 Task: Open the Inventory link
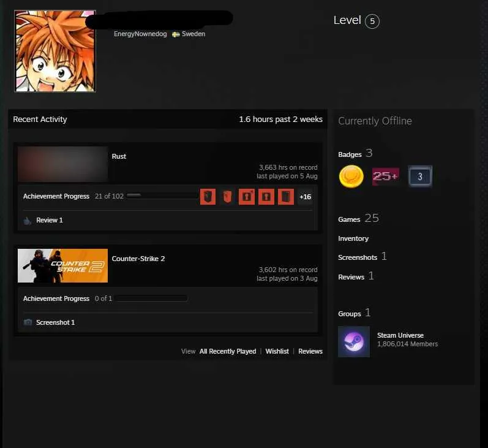click(353, 238)
